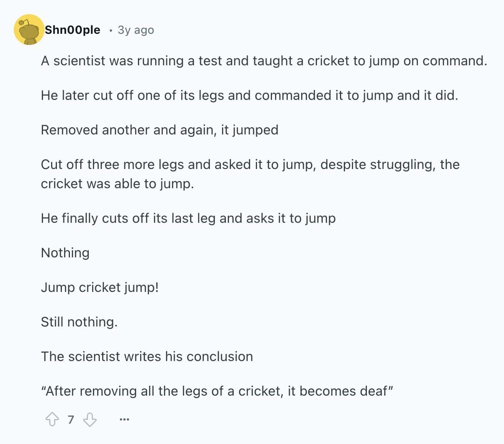Click the "Jump cricket jump!" line
Image resolution: width=504 pixels, height=444 pixels.
100,287
